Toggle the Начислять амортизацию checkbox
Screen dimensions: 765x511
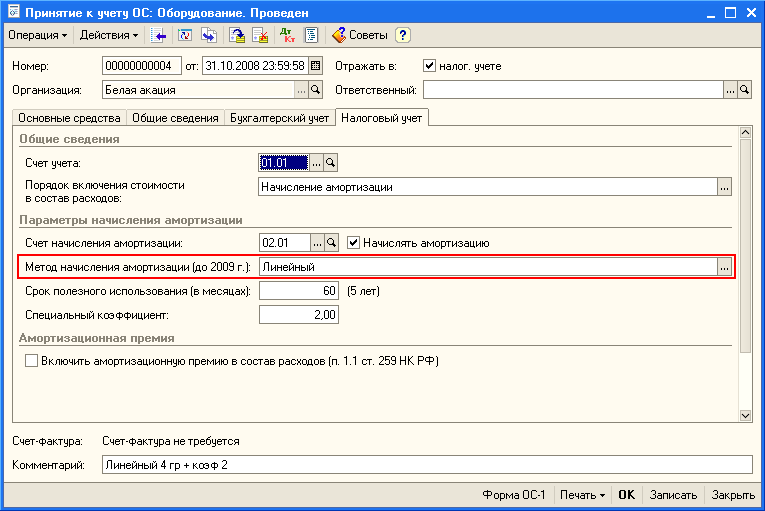click(x=353, y=243)
